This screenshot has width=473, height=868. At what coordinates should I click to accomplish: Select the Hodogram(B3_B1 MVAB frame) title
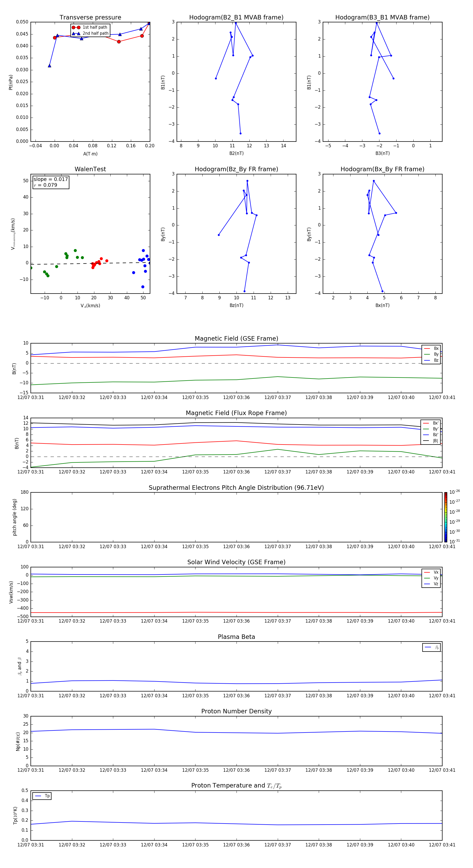tap(382, 18)
